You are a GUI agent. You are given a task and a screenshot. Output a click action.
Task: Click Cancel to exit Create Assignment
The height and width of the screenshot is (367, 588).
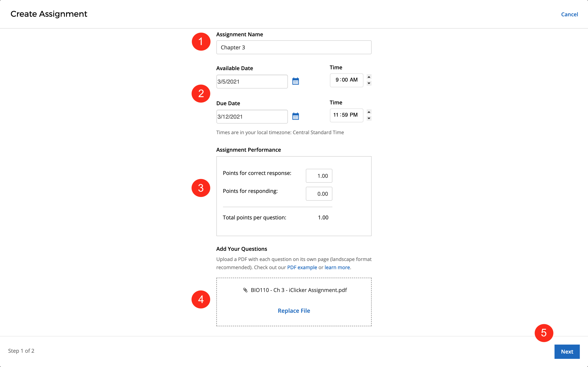click(570, 14)
